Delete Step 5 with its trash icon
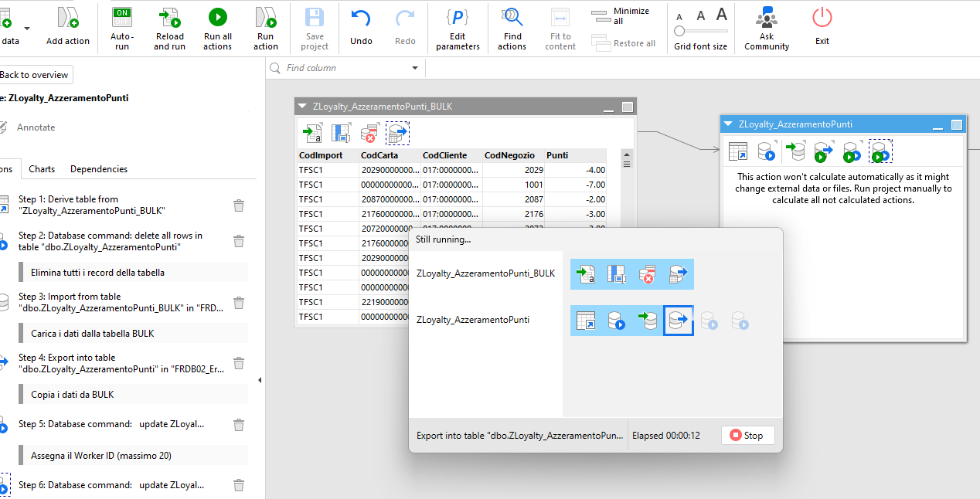This screenshot has height=499, width=980. pyautogui.click(x=239, y=425)
